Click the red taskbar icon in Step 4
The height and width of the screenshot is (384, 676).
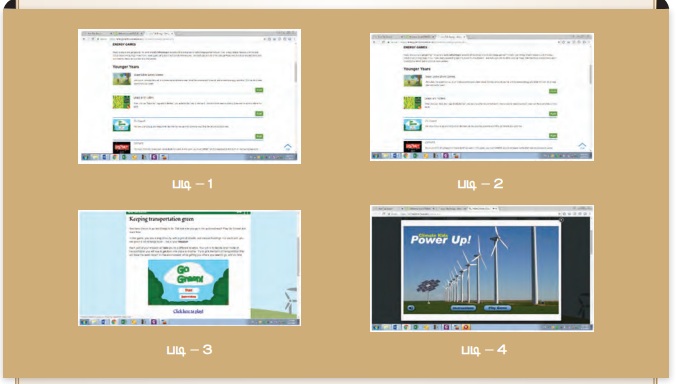point(466,327)
